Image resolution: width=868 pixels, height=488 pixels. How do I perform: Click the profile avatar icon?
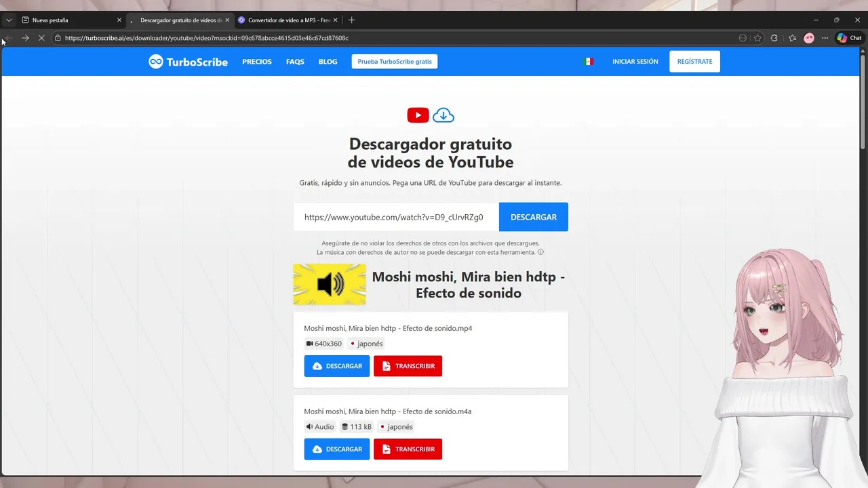(809, 38)
